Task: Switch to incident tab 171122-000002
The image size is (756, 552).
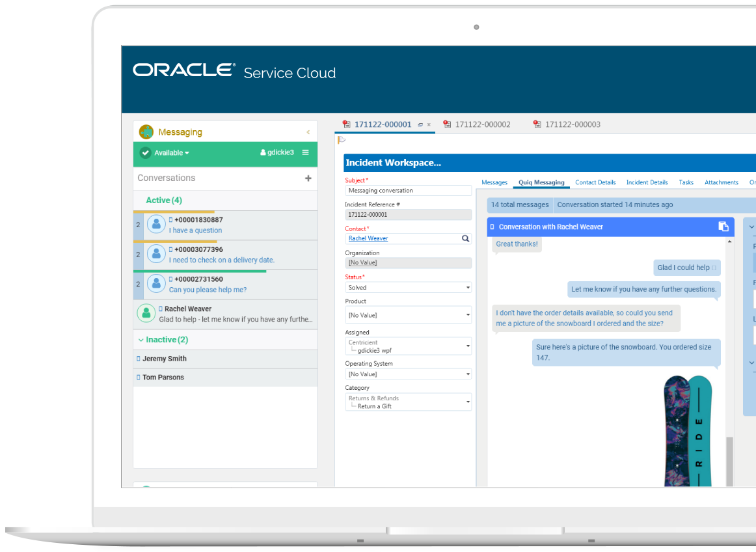Action: (483, 124)
